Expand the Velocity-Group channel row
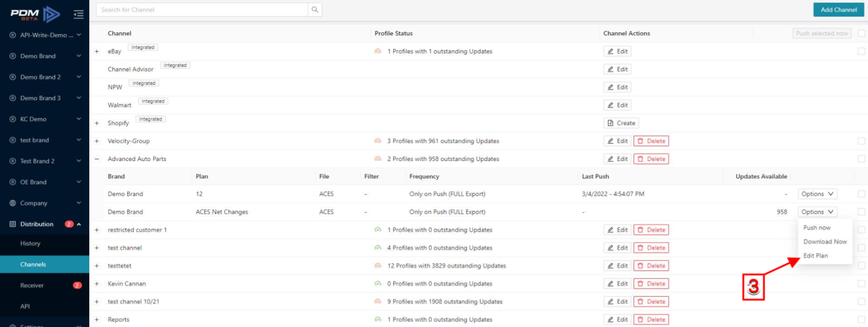The image size is (868, 327). [x=97, y=141]
